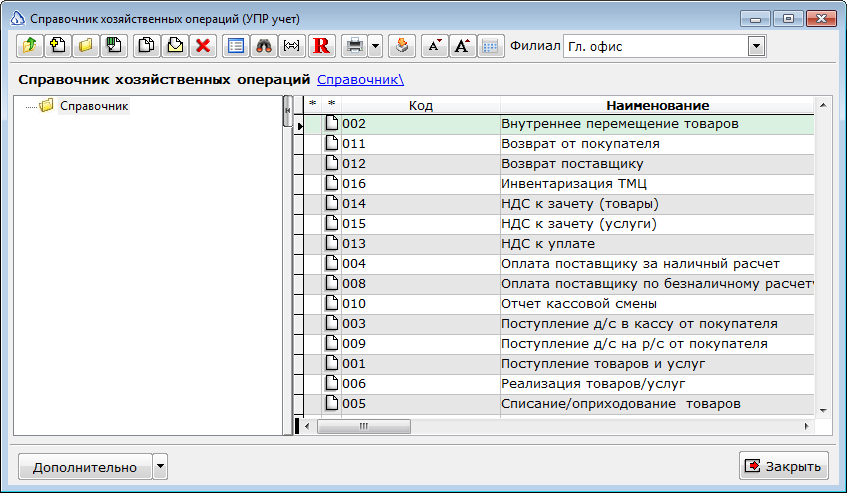The width and height of the screenshot is (847, 493).
Task: Increase font size with larger A icon
Action: (x=462, y=46)
